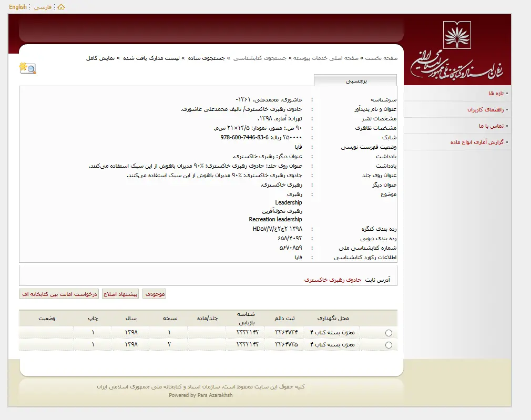Click ISBN value 978-600-7446-83-6
The image size is (531, 420).
pos(244,137)
